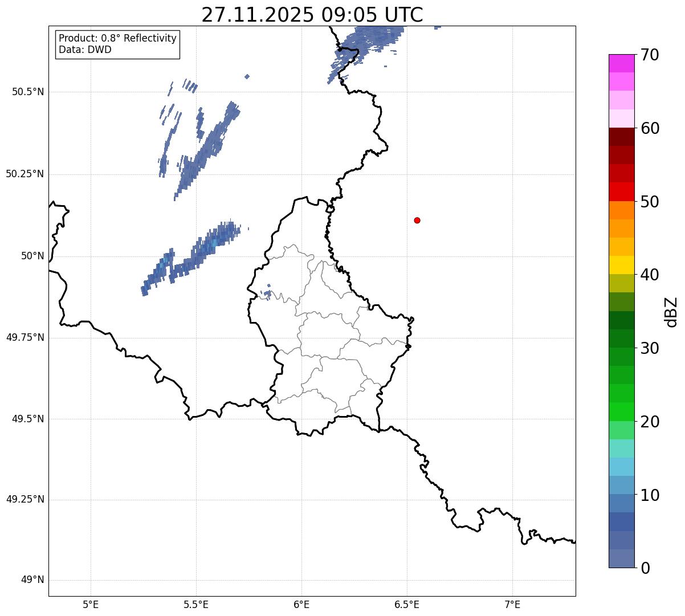The height and width of the screenshot is (616, 685).
Task: Click the 'Data: DWD' label
Action: [x=85, y=50]
